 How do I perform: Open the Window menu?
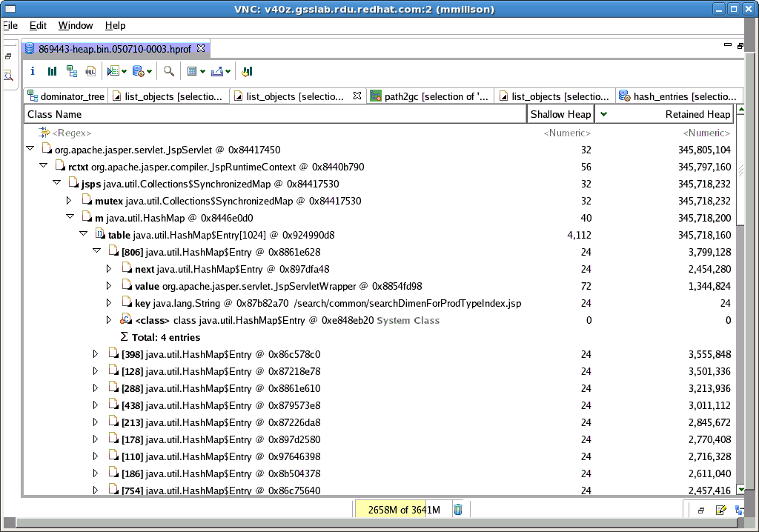[x=76, y=25]
